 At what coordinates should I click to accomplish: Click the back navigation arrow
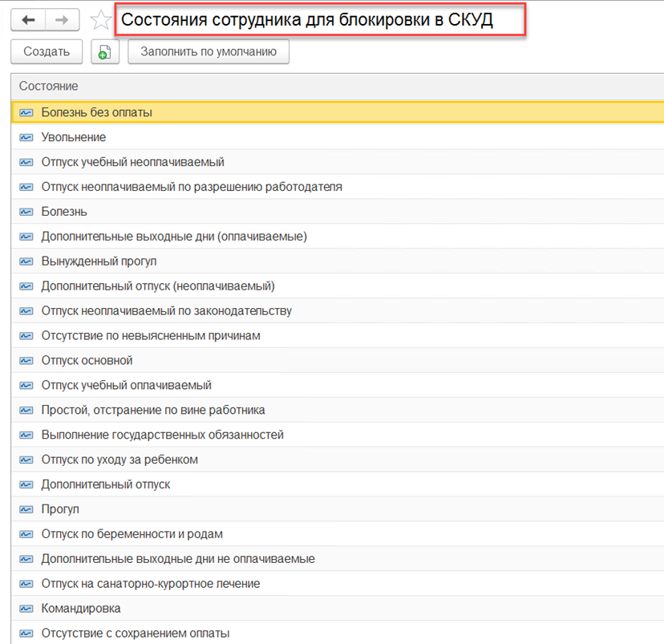28,20
